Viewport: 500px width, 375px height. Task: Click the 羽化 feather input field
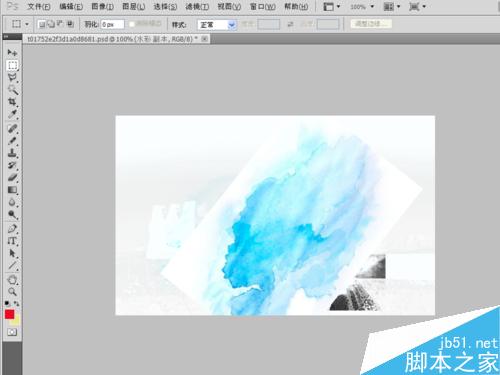pos(113,24)
